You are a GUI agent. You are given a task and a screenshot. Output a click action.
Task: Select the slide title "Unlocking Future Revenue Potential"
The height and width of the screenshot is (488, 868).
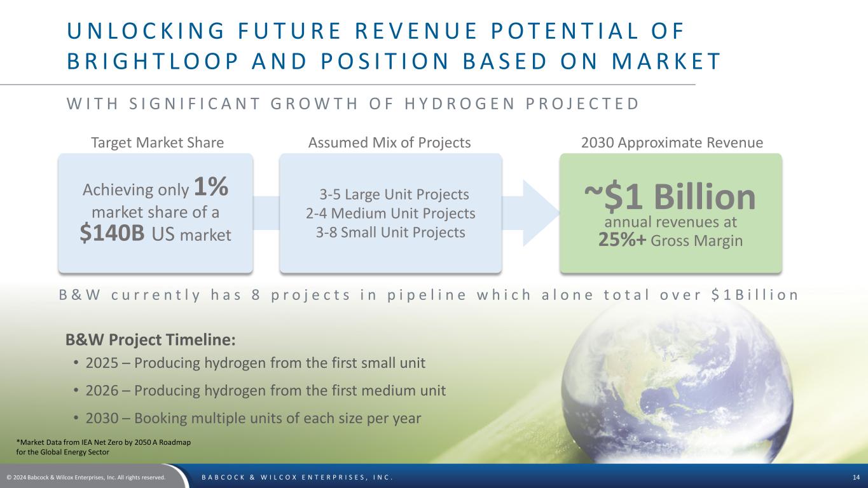[375, 30]
